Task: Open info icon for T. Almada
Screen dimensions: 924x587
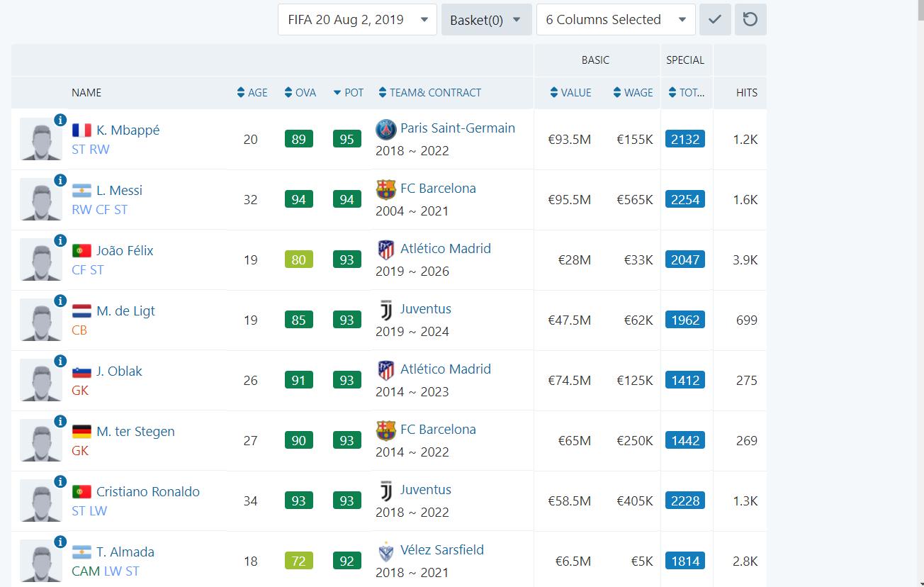Action: pos(60,542)
